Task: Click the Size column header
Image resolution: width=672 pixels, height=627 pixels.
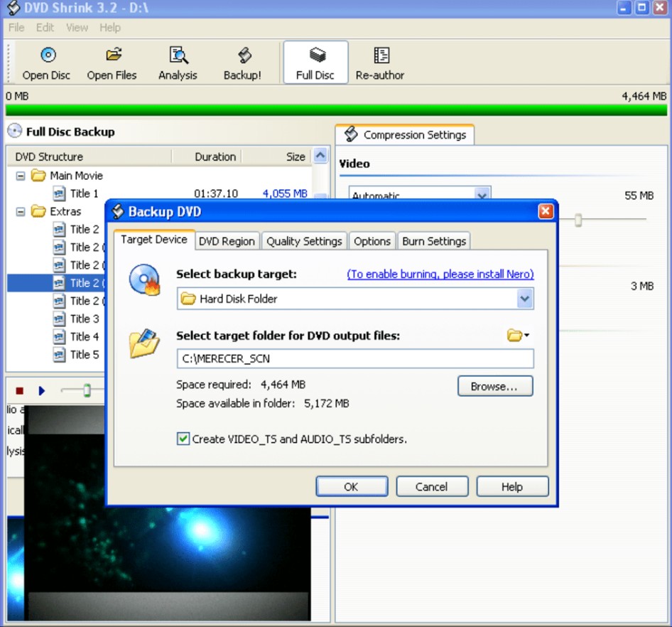Action: [276, 156]
